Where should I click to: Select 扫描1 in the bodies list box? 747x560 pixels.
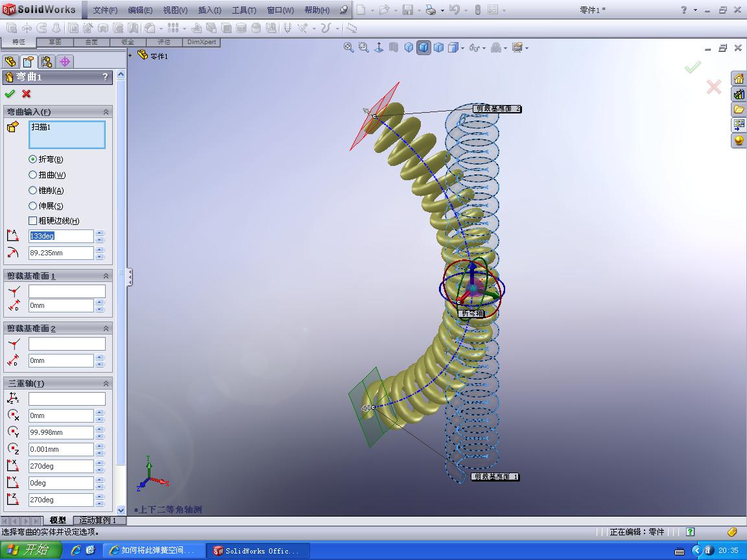41,126
